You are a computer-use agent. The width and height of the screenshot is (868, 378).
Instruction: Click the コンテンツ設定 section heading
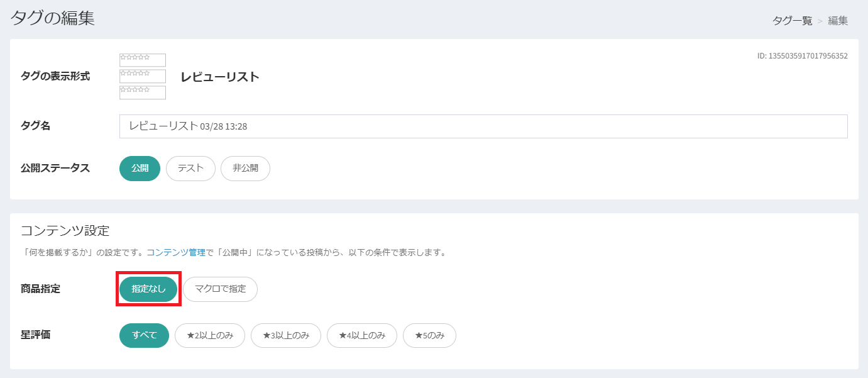coord(65,230)
